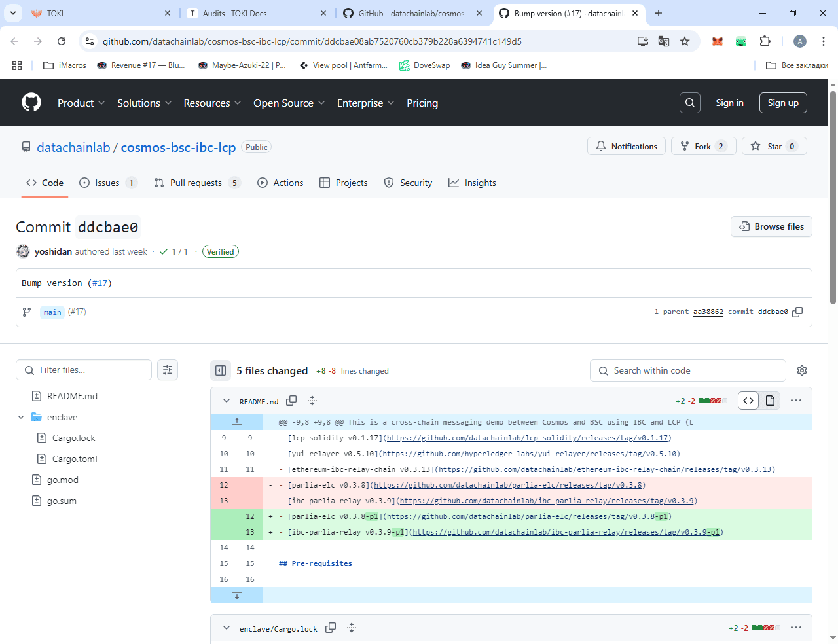Open diff view settings gear
The height and width of the screenshot is (644, 838).
802,370
